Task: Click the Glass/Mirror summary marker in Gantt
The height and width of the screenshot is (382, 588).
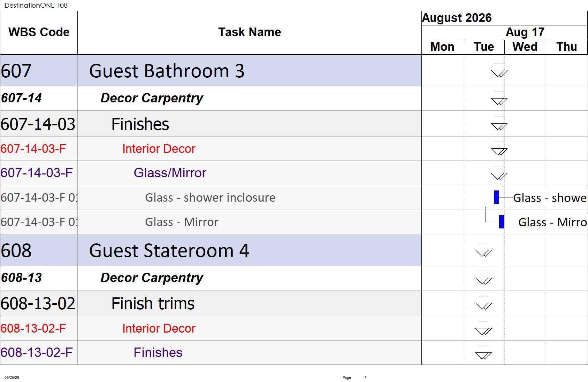Action: tap(499, 176)
